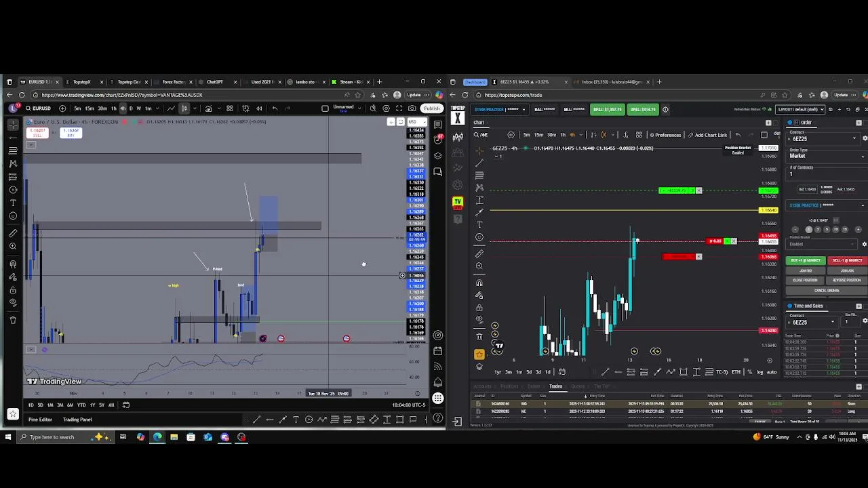Open order Contract settings gear in TopstepX

coord(865,138)
